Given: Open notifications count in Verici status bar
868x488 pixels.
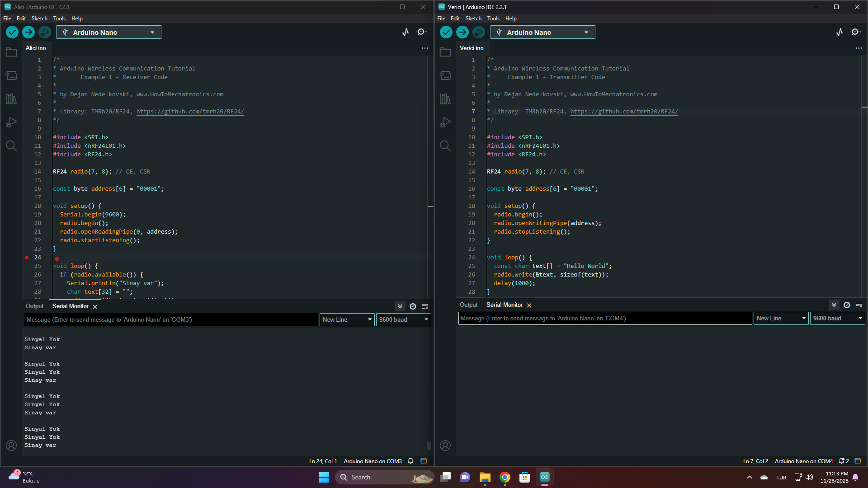Looking at the screenshot, I should (x=844, y=461).
